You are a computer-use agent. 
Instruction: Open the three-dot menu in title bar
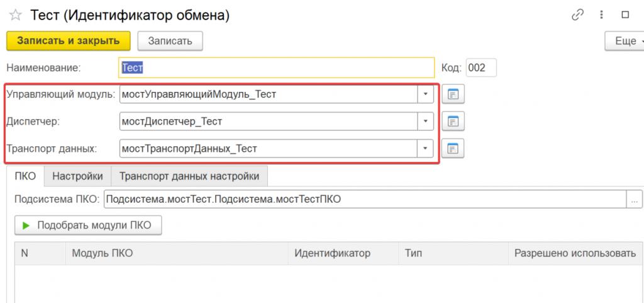[x=602, y=14]
